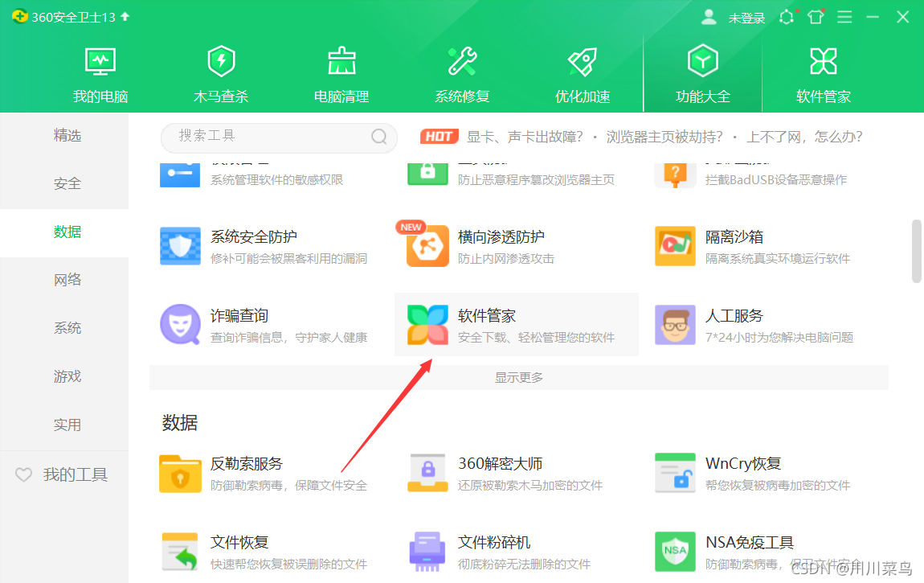Click description 快速帮您恢复被误删除的文件
924x583 pixels.
click(x=288, y=565)
